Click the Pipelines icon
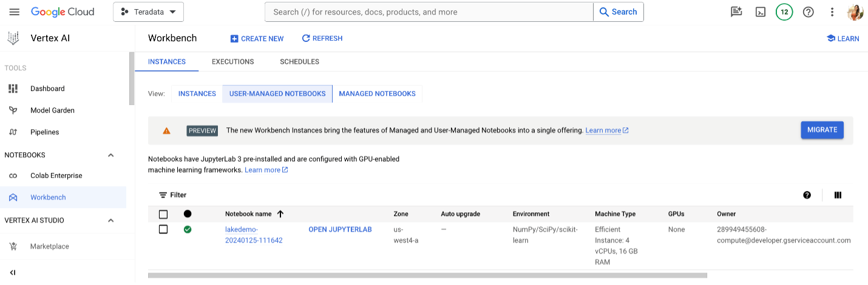The width and height of the screenshot is (868, 285). click(x=13, y=132)
